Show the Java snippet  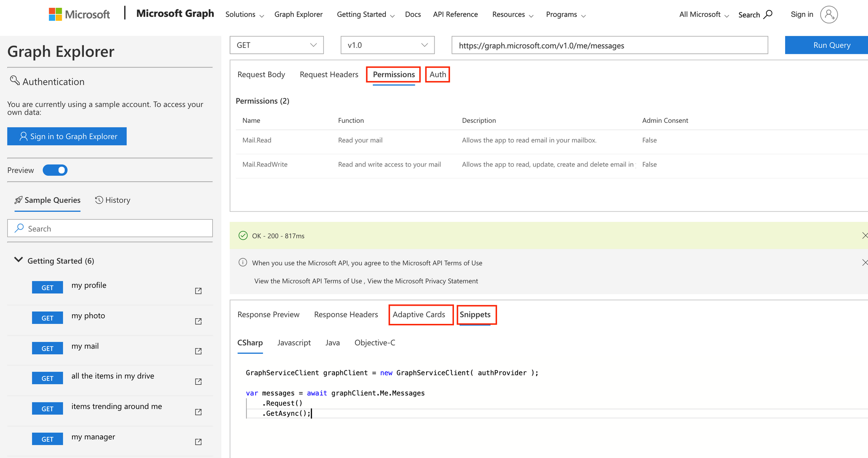(x=332, y=343)
